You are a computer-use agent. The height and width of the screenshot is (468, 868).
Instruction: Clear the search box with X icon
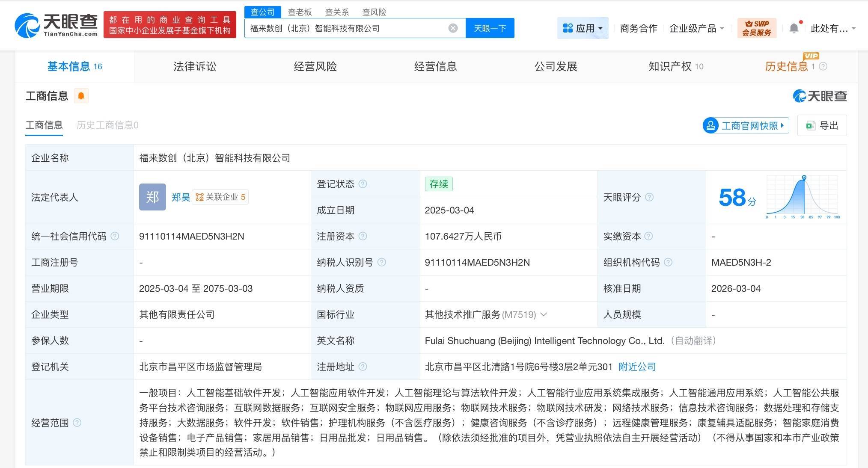tap(453, 28)
